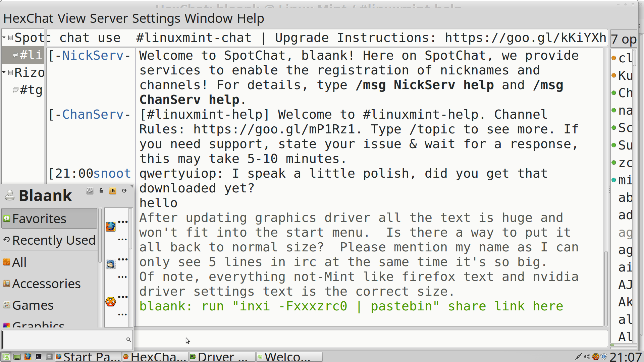The height and width of the screenshot is (362, 644).
Task: Open Control Center from menu header
Action: tap(90, 191)
